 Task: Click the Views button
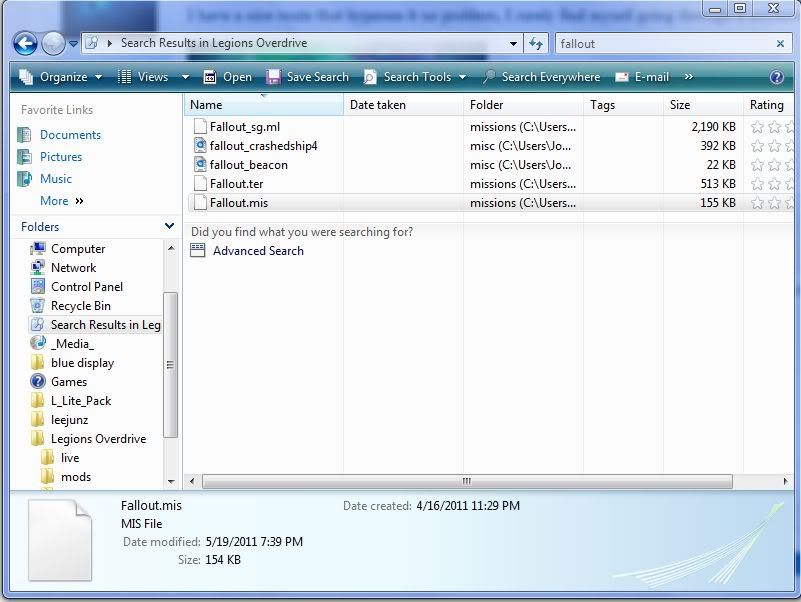(x=143, y=77)
